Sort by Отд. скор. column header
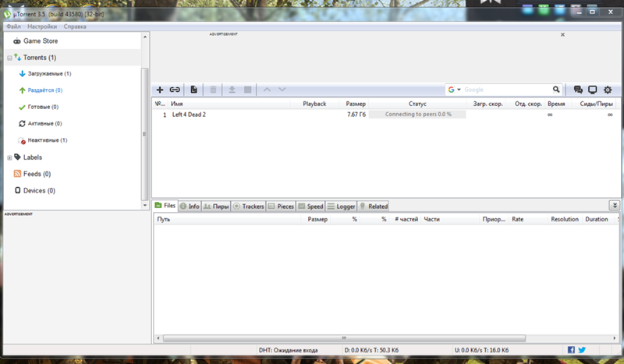 point(528,104)
